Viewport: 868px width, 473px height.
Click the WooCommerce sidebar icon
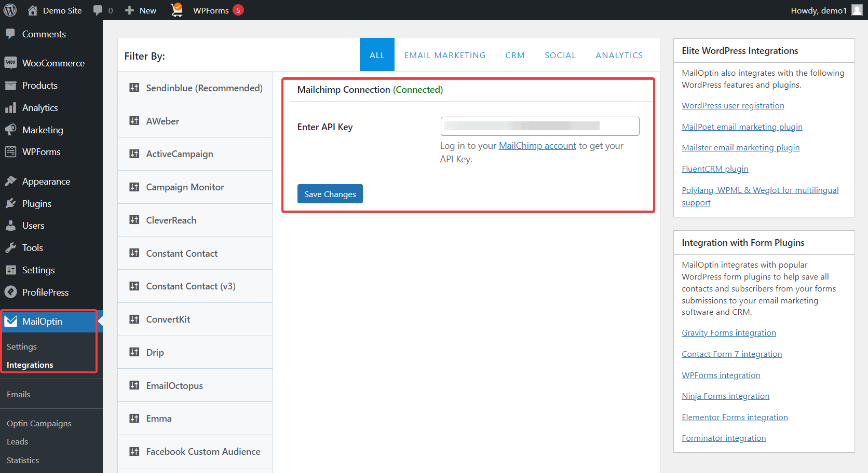(x=10, y=63)
